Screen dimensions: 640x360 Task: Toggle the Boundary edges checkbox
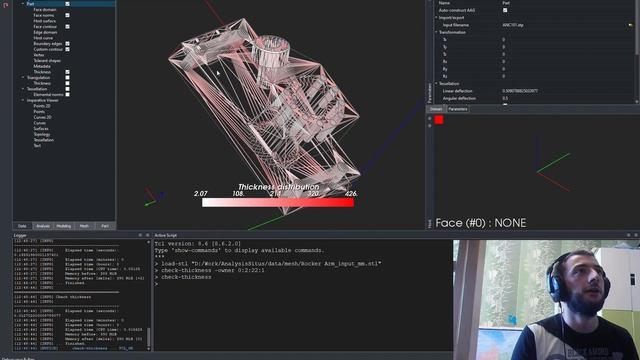click(67, 44)
